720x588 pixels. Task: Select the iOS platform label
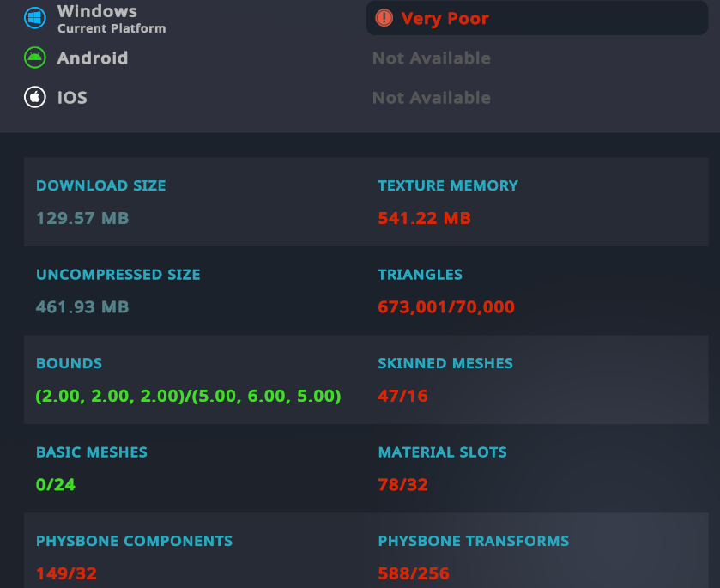72,98
